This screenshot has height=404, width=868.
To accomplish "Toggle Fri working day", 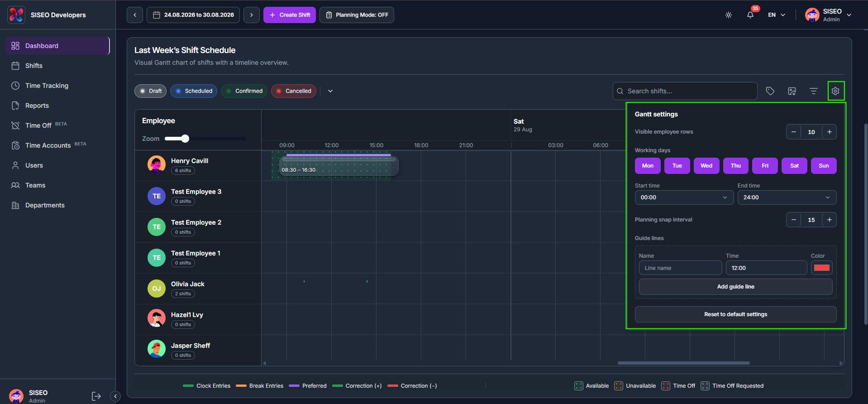I will click(x=765, y=166).
